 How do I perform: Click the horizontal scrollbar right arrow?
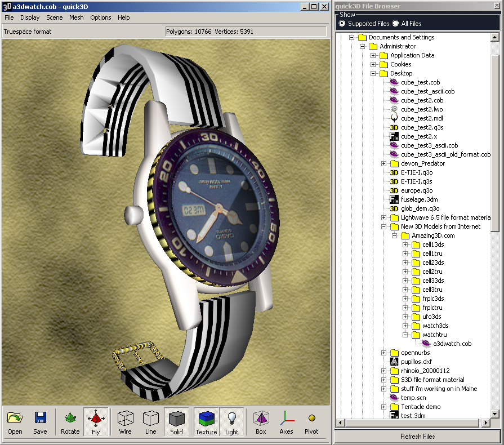click(x=486, y=422)
